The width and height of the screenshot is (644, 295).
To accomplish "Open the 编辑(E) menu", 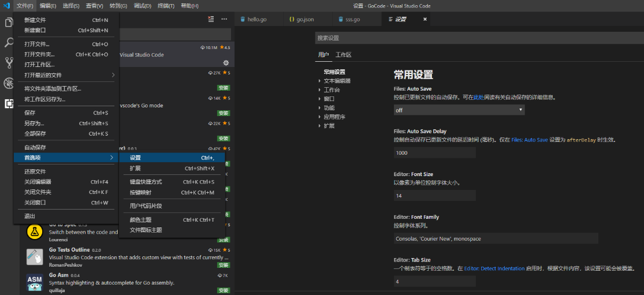I will click(x=48, y=6).
